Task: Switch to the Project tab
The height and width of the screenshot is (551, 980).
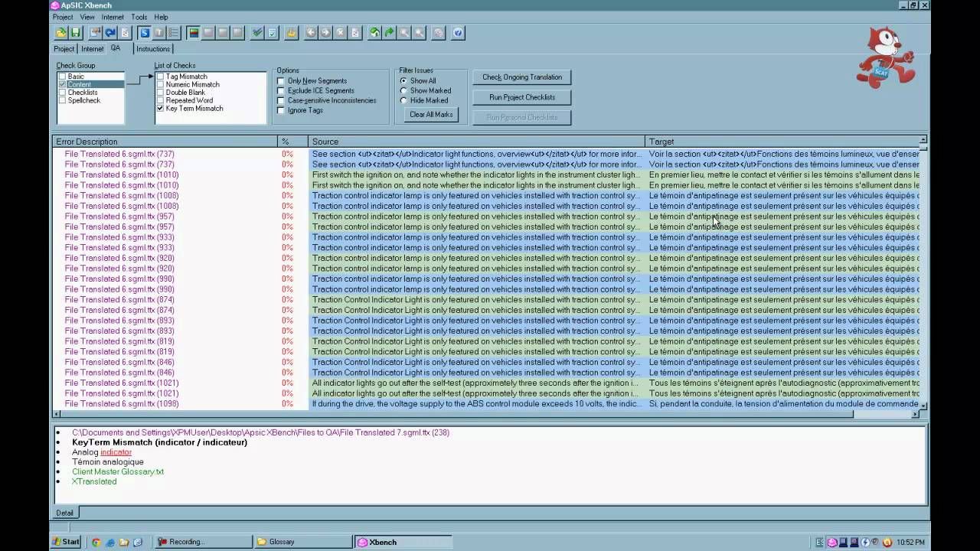Action: click(64, 49)
